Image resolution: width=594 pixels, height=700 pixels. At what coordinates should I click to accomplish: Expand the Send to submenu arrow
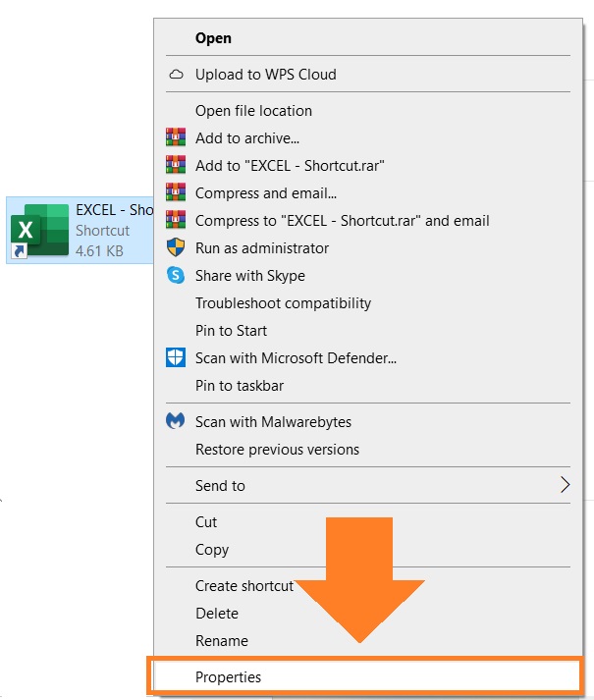coord(565,485)
